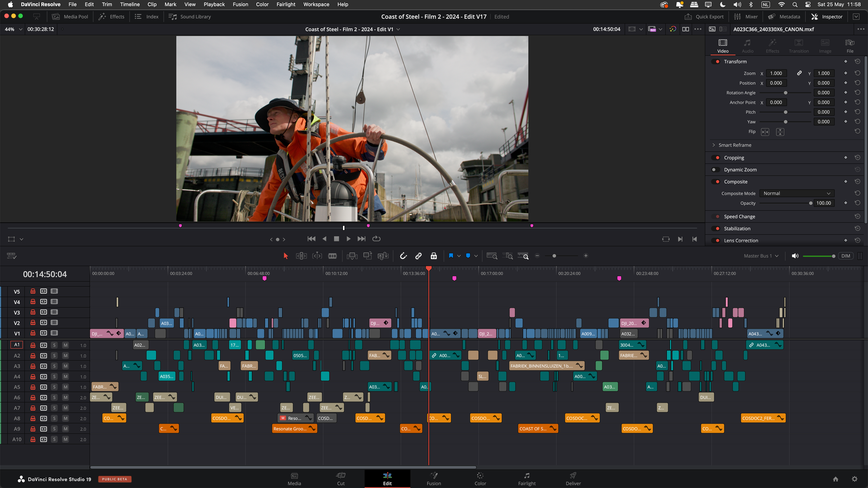Click the loop playback icon

(376, 239)
